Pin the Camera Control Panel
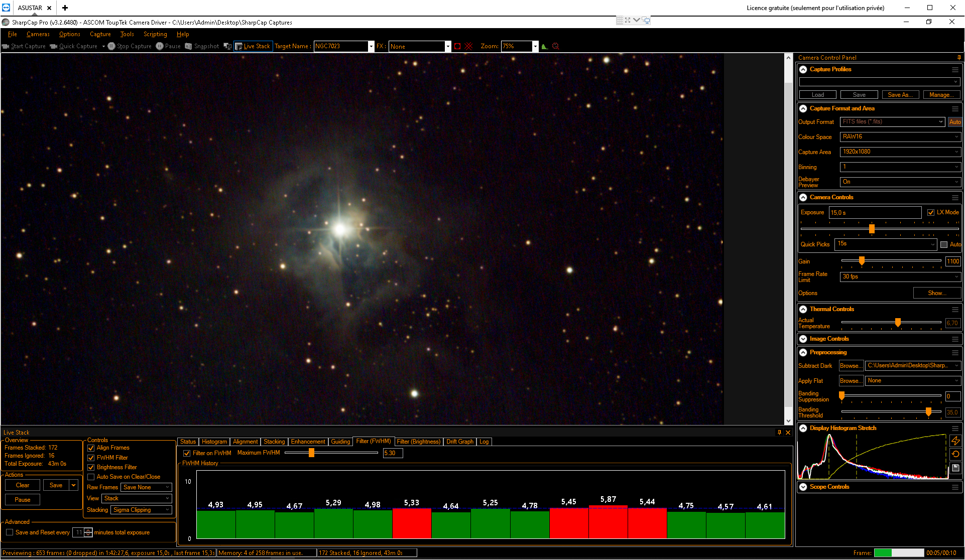 point(959,58)
